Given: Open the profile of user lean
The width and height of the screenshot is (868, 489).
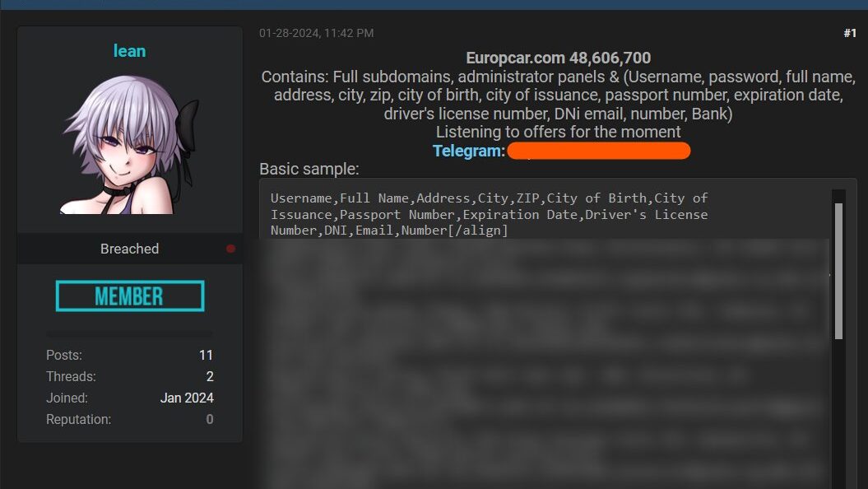Looking at the screenshot, I should tap(129, 51).
